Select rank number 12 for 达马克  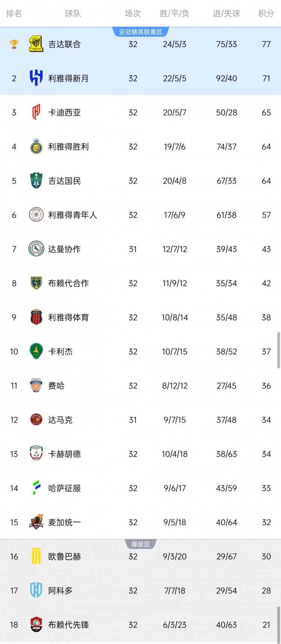click(14, 420)
